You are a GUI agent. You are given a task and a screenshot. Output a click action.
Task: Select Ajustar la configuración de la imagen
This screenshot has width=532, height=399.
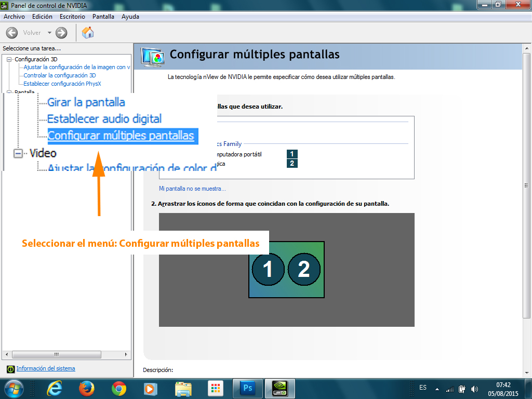coord(77,67)
